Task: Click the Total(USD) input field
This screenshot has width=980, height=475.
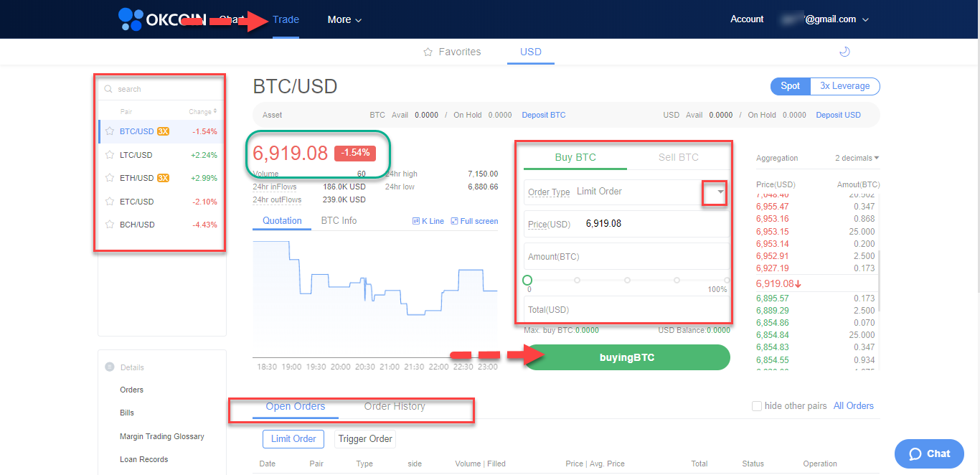Action: pyautogui.click(x=626, y=310)
